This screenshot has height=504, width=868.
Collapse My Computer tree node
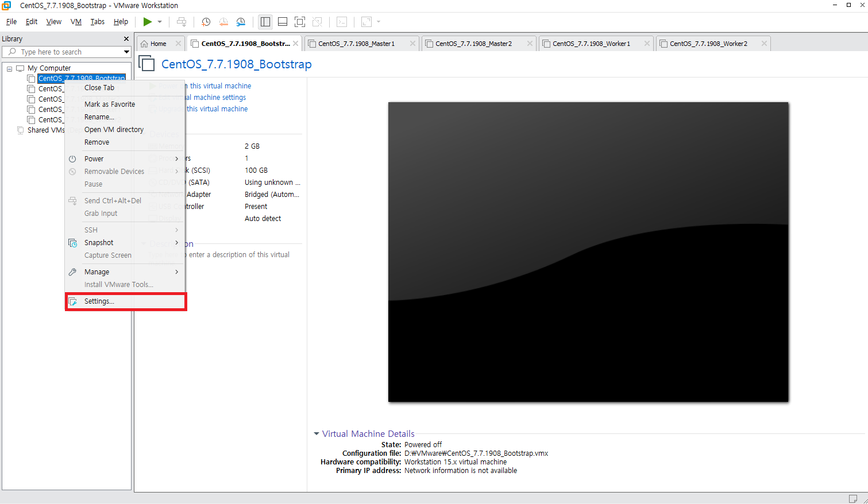(x=9, y=69)
